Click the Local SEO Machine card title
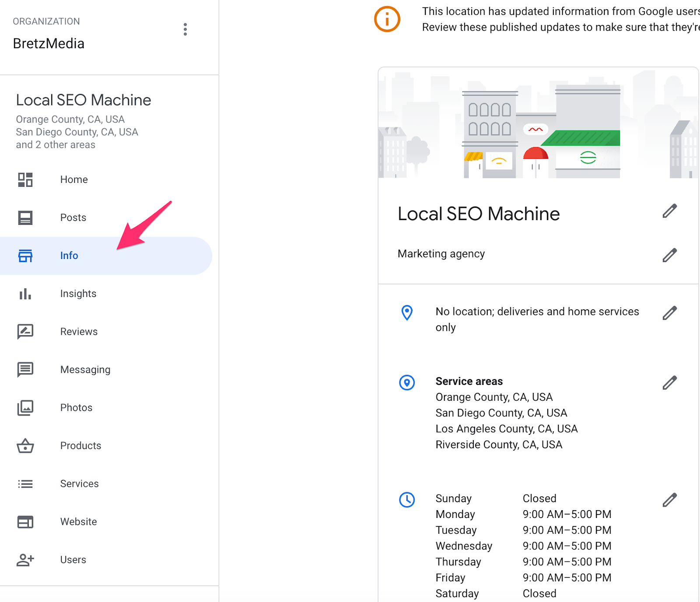Image resolution: width=700 pixels, height=602 pixels. click(479, 214)
